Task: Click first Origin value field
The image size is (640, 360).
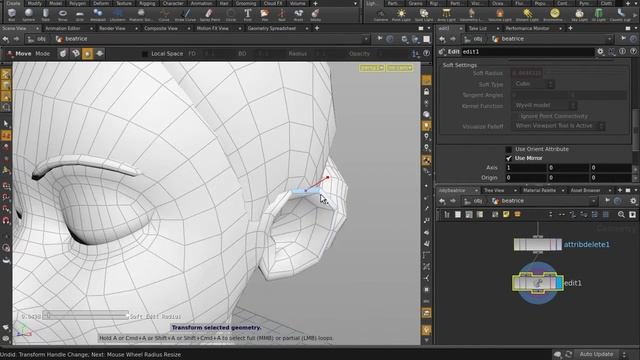Action: point(526,178)
